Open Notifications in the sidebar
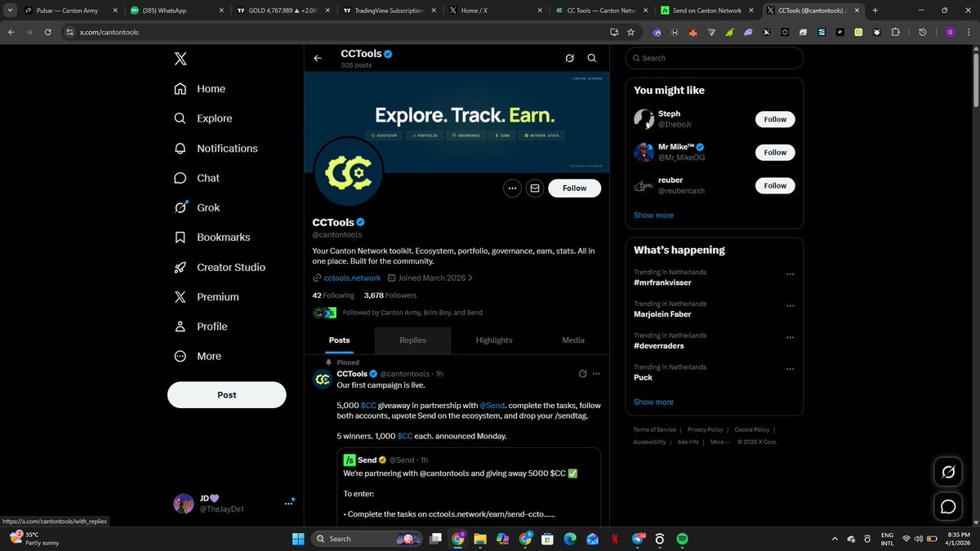Image resolution: width=980 pixels, height=551 pixels. [x=216, y=149]
